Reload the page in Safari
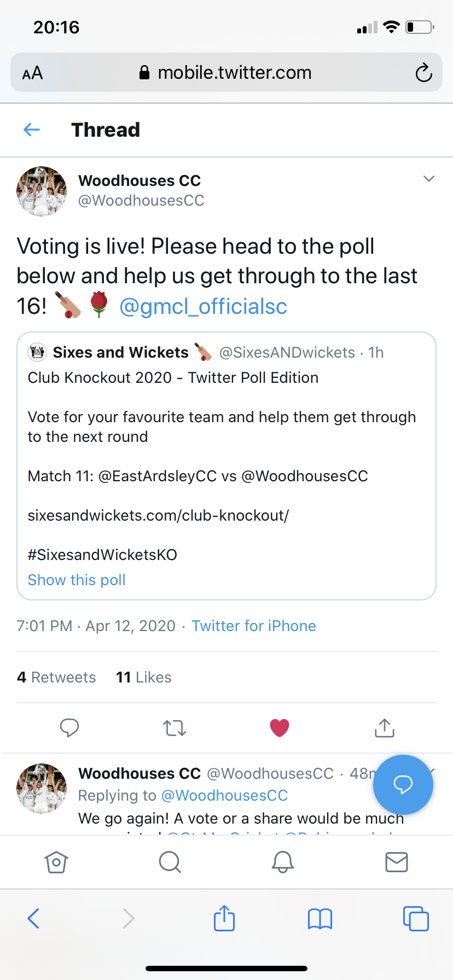The width and height of the screenshot is (453, 980). (423, 73)
